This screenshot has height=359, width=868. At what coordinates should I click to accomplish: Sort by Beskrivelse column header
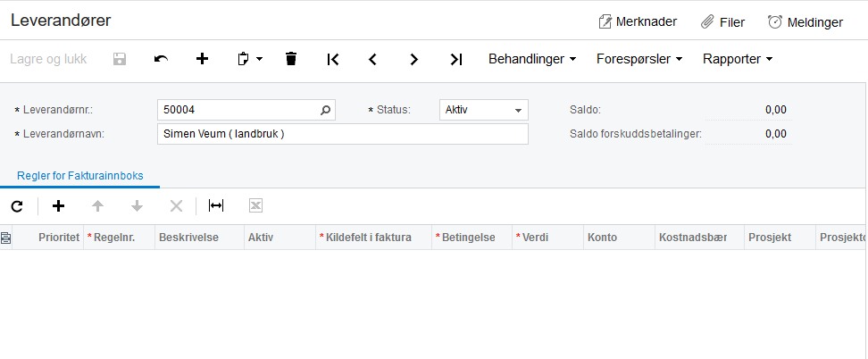click(199, 238)
